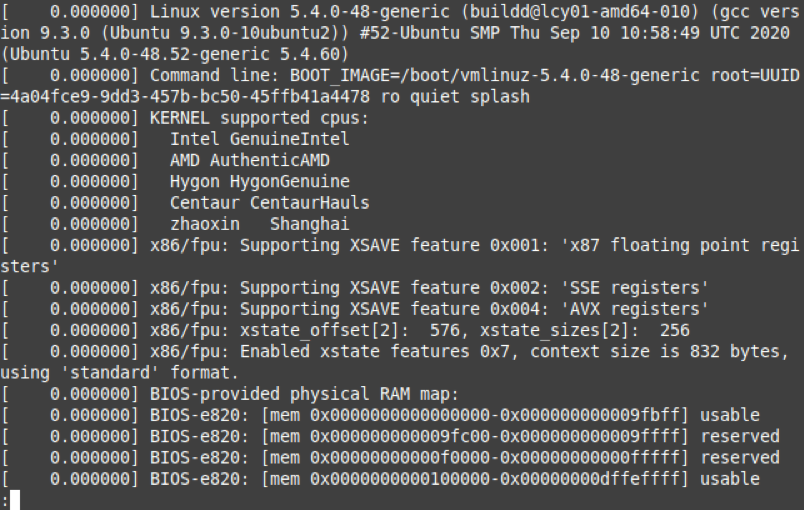This screenshot has height=510, width=804.
Task: Click the 'Intel GenuineIntel' entry
Action: click(259, 140)
